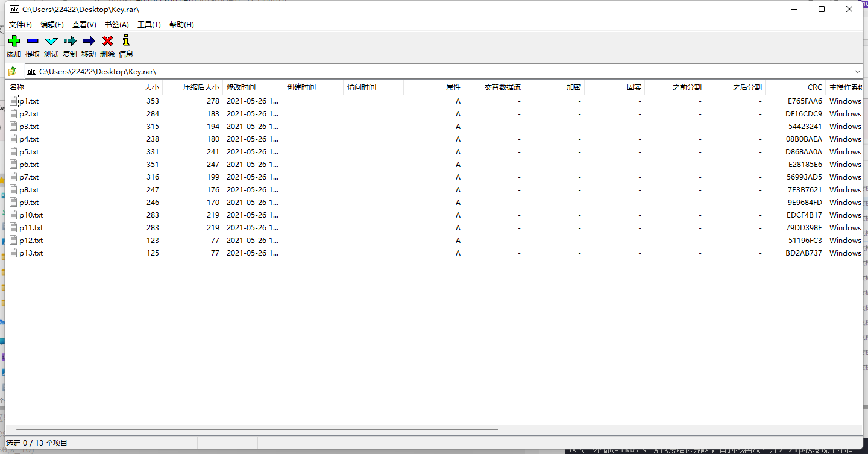Open the 文件(F) menu
The width and height of the screenshot is (868, 454).
(x=20, y=25)
